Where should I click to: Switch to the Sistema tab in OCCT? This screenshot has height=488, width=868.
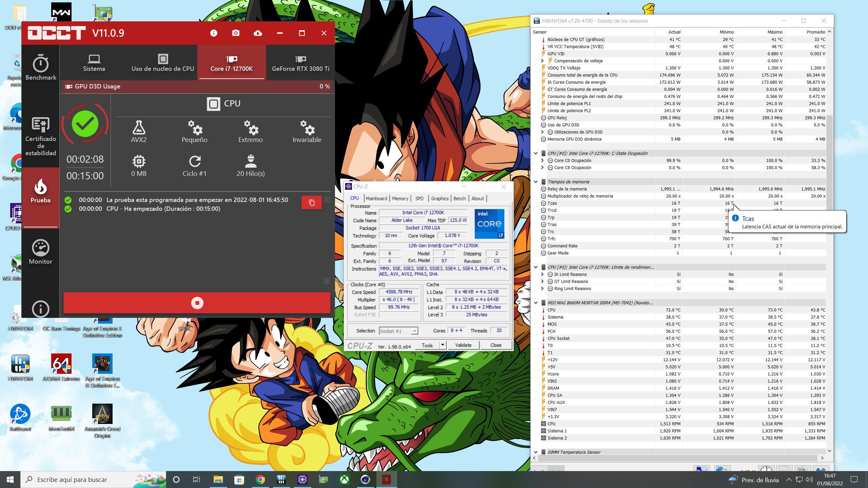point(94,63)
